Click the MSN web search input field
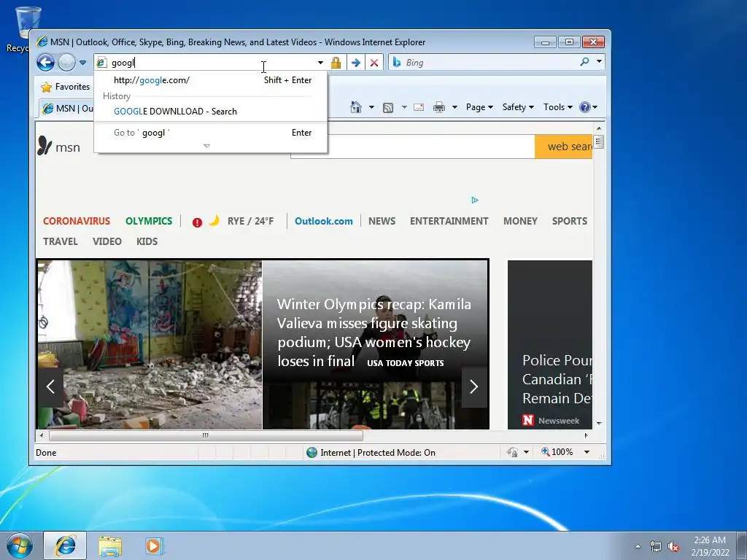Viewport: 747px width, 560px height. coord(413,147)
